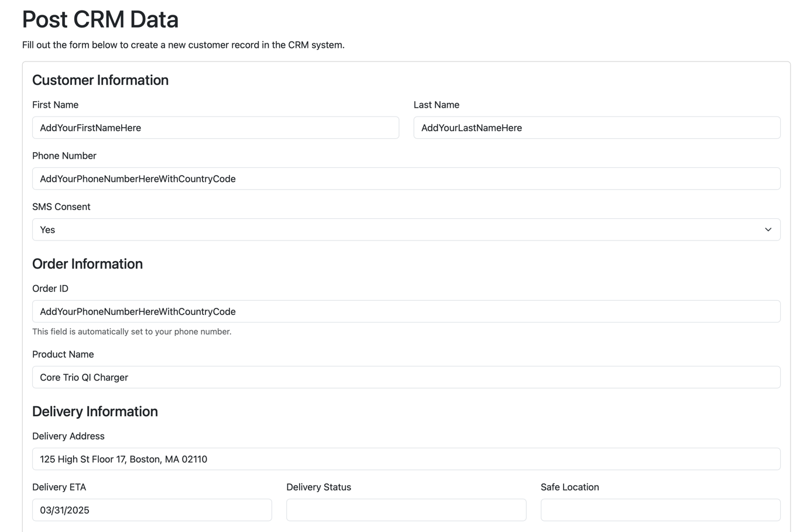Click the "First Name" label text

coord(55,105)
